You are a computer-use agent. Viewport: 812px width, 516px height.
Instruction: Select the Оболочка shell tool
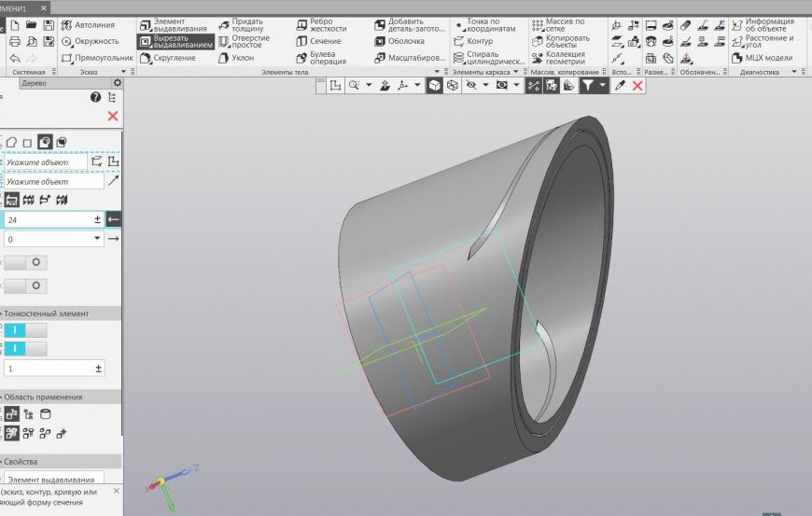click(x=399, y=41)
